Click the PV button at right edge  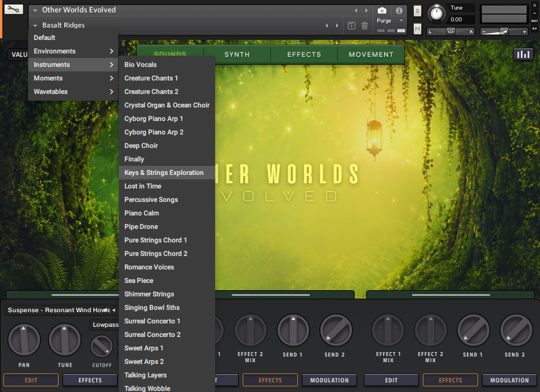(x=534, y=29)
